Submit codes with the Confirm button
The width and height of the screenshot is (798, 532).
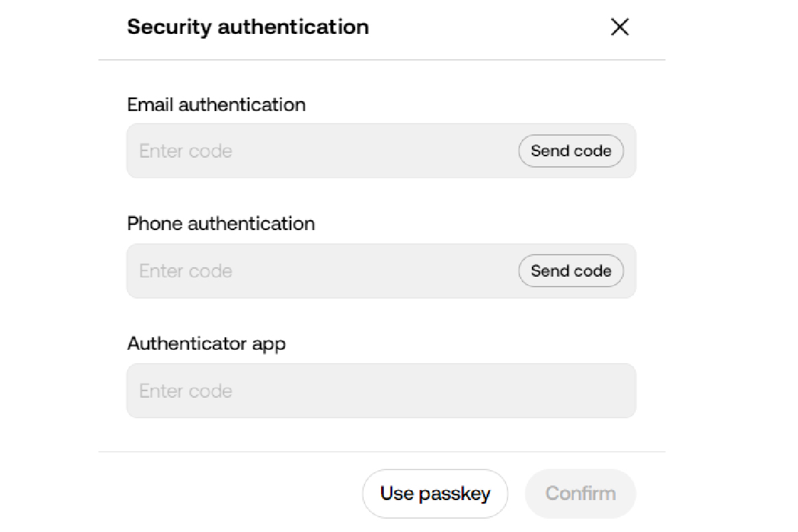(580, 493)
